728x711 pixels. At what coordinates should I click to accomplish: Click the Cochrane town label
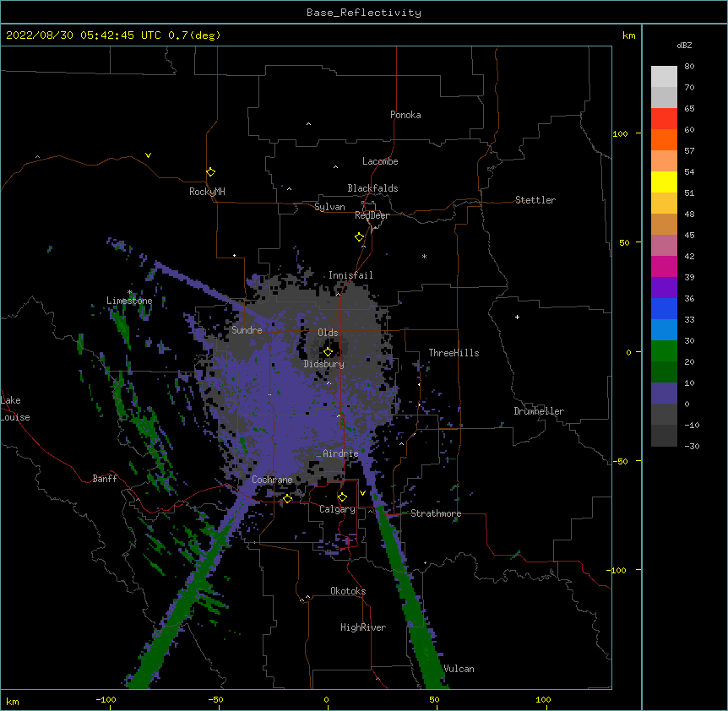coord(272,480)
